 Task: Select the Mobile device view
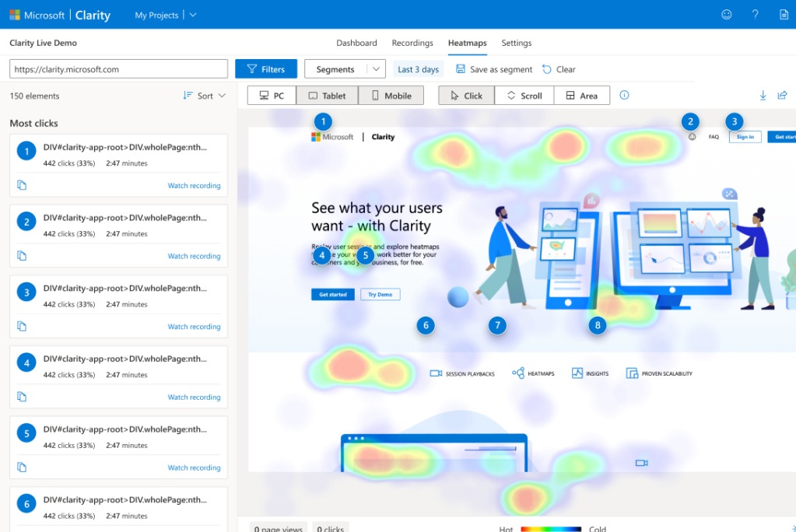391,96
